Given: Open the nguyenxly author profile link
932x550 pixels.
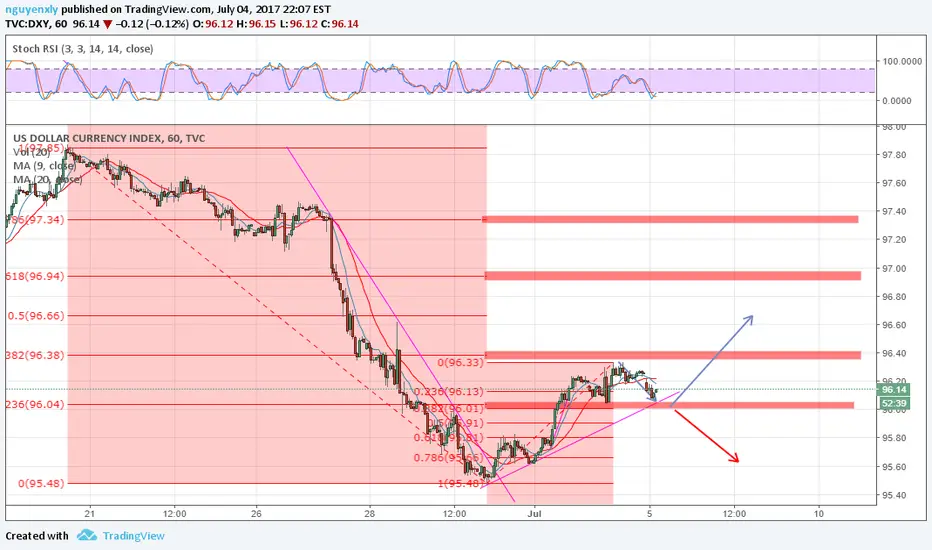Looking at the screenshot, I should click(32, 10).
